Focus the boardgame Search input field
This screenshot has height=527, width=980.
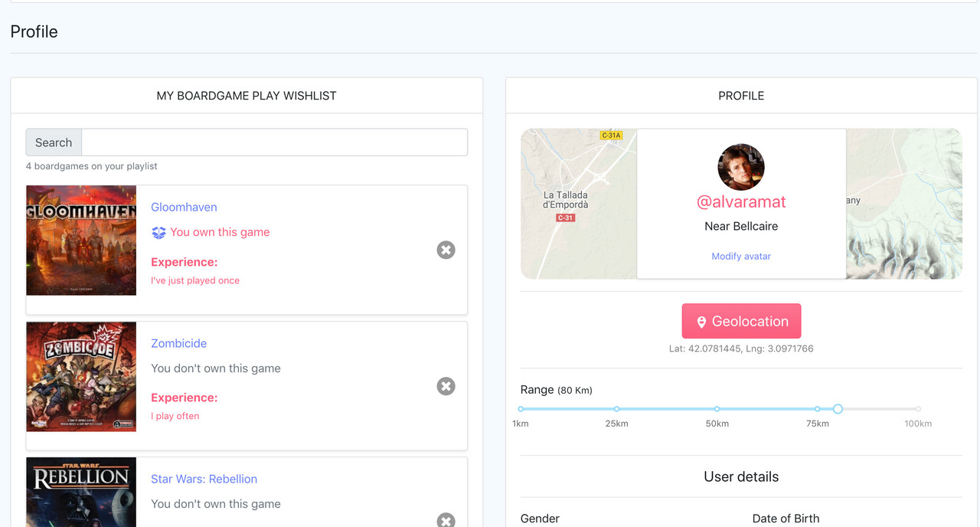pos(274,142)
